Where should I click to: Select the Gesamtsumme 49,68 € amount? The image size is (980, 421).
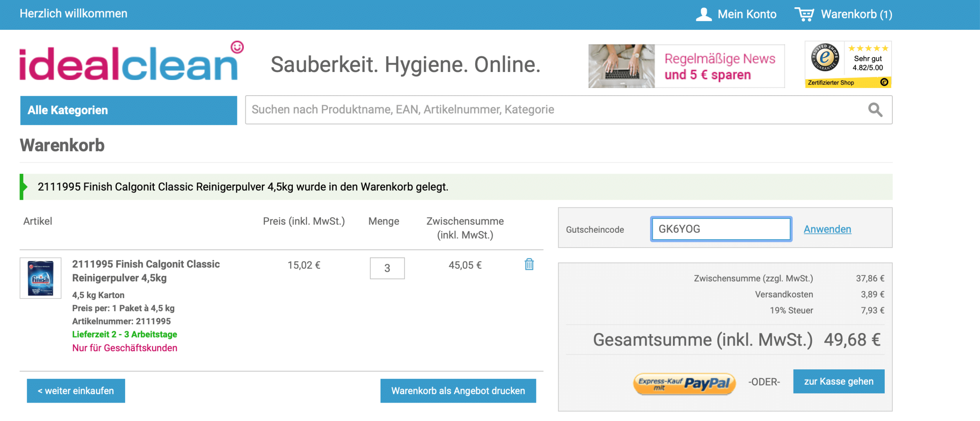tap(852, 339)
